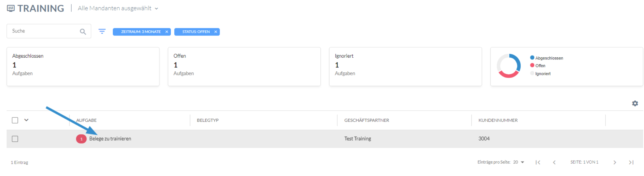This screenshot has height=176, width=644.
Task: Change entries per page dropdown
Action: click(519, 162)
